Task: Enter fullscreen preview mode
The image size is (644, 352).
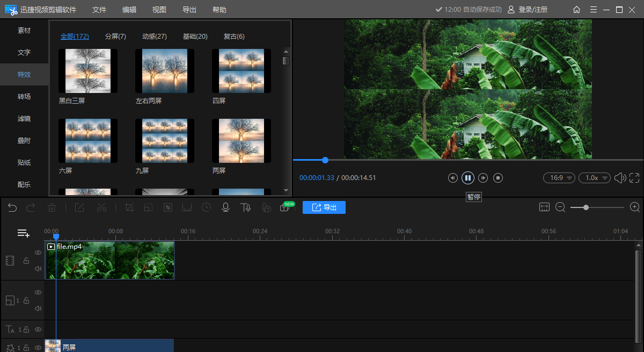Action: point(634,178)
